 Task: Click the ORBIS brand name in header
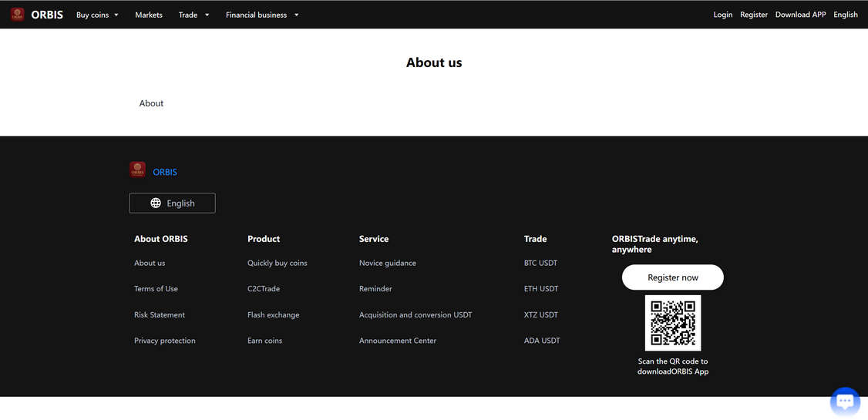[47, 15]
